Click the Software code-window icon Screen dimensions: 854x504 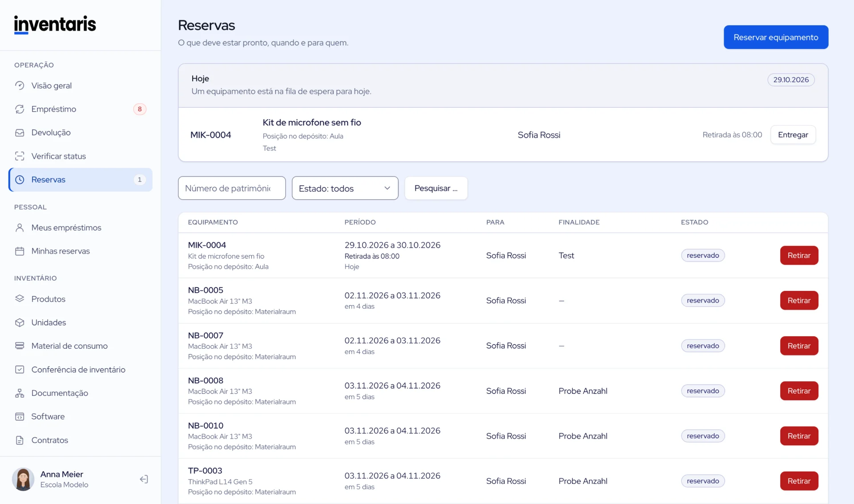pyautogui.click(x=20, y=417)
